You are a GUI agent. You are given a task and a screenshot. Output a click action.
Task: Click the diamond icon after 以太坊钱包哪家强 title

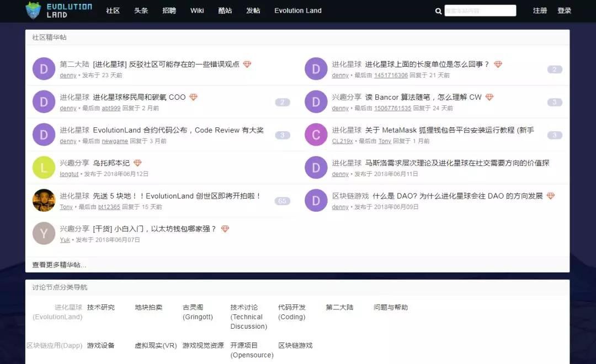pyautogui.click(x=225, y=229)
